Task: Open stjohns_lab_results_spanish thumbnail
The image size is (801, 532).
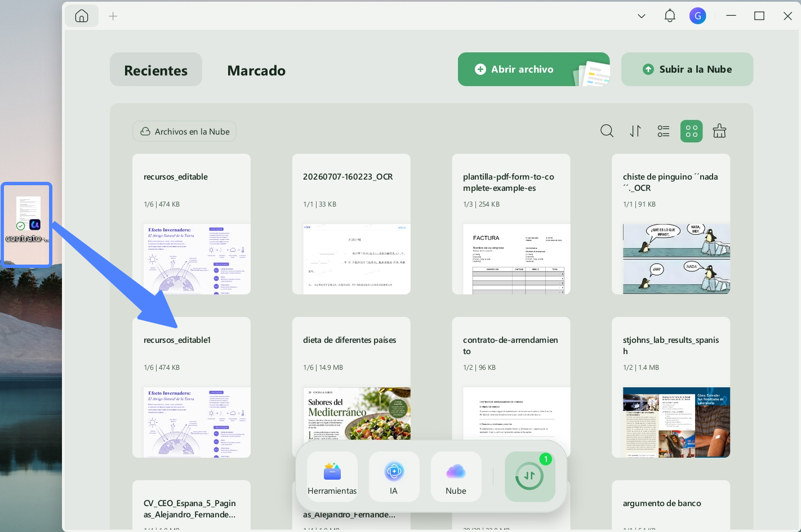Action: tap(677, 422)
